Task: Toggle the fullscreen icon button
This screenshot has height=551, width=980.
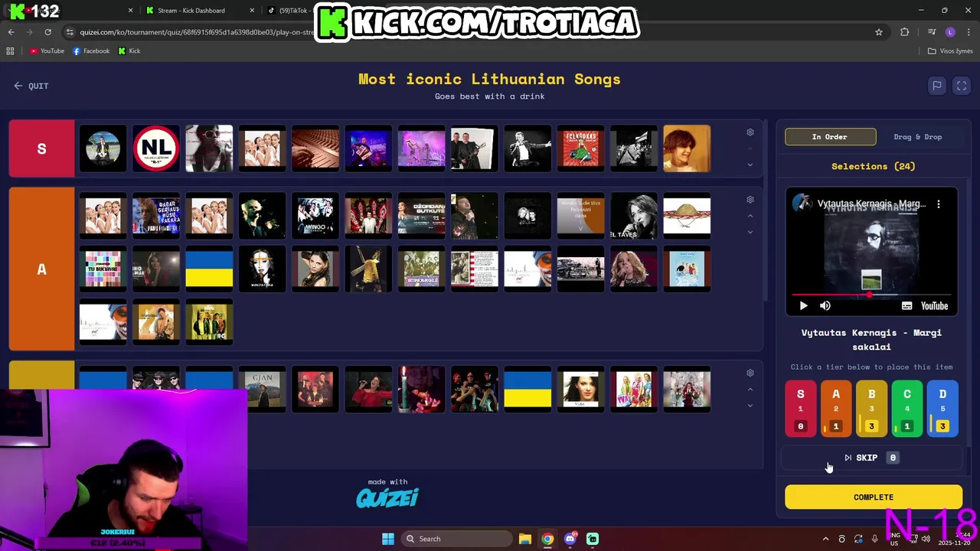Action: (x=962, y=86)
